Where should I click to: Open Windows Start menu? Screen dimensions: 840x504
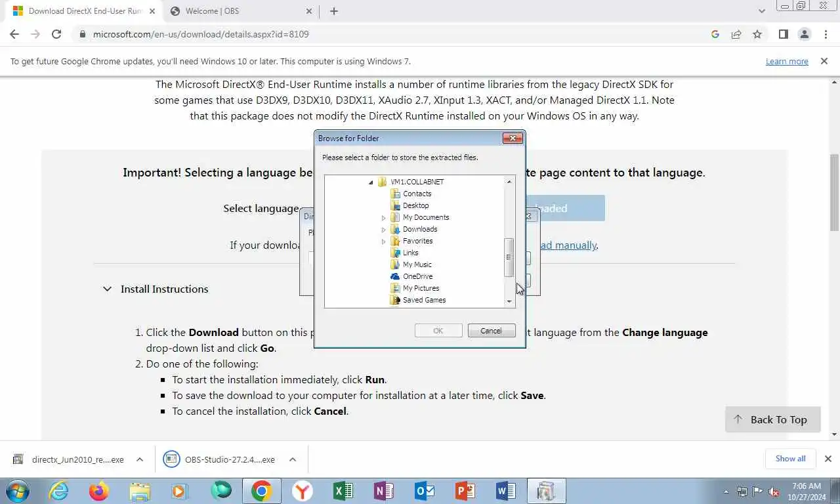click(18, 491)
